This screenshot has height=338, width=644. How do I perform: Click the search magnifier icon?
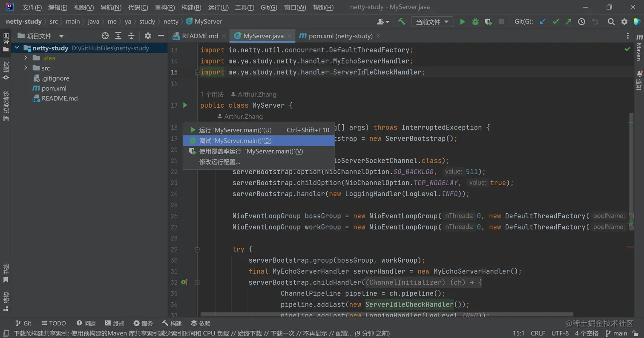click(x=611, y=22)
